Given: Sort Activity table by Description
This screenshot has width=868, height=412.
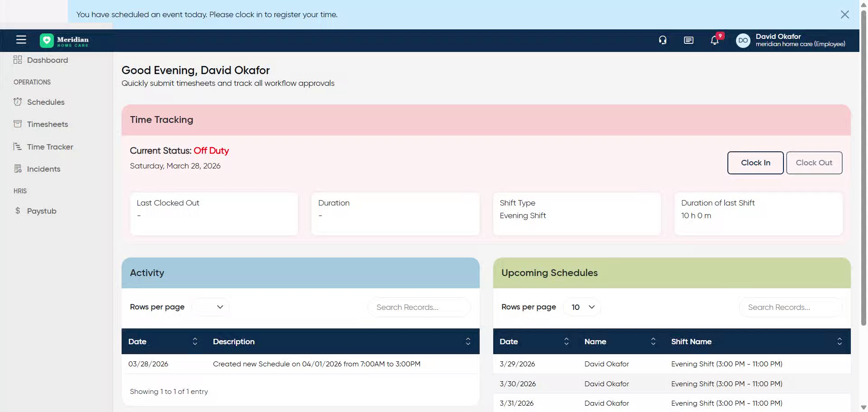Looking at the screenshot, I should [x=468, y=342].
